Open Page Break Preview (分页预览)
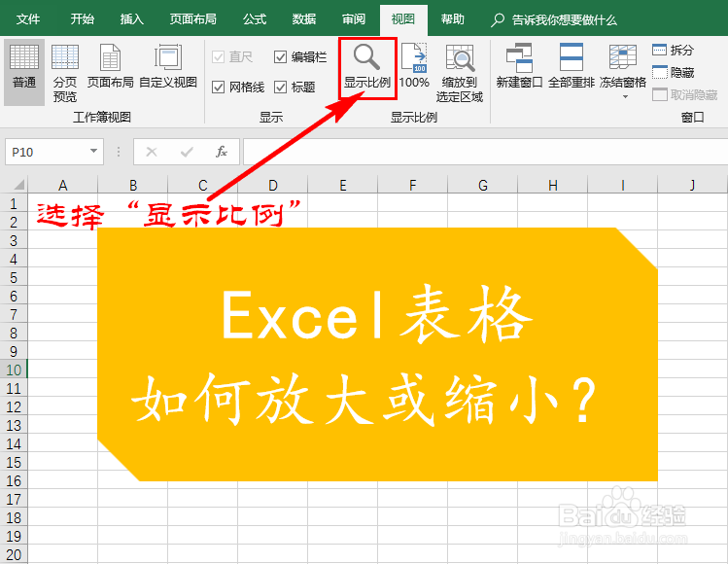Screen dimensions: 728x564 click(x=64, y=72)
